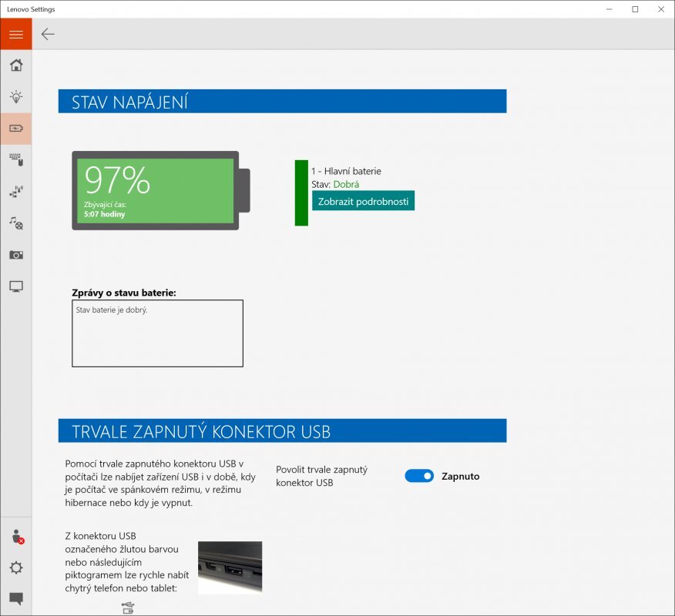The width and height of the screenshot is (675, 616).
Task: Click the small USB charging pictogram
Action: pos(127,608)
